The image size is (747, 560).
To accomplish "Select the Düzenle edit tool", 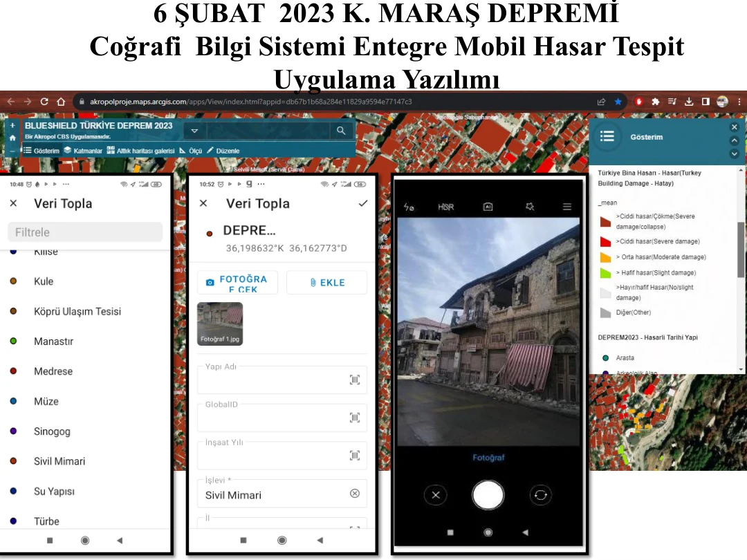I will (223, 151).
